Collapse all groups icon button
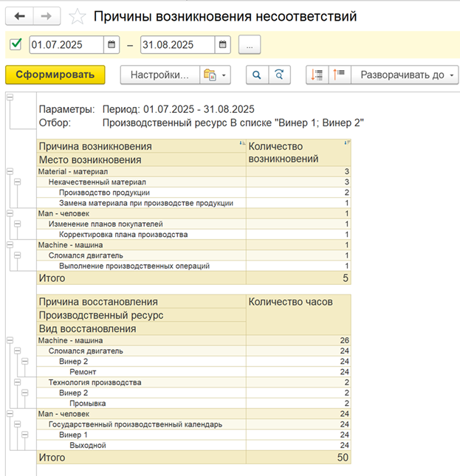 (340, 75)
